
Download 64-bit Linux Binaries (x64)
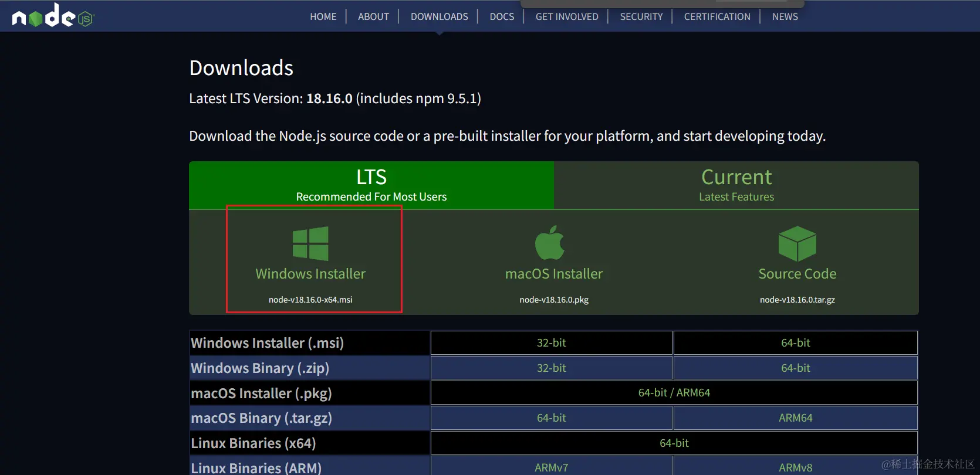tap(674, 443)
